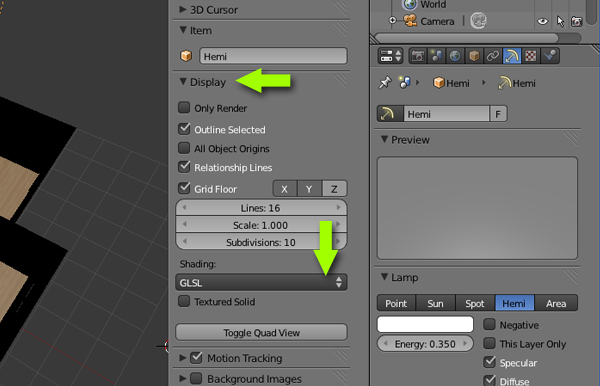Image resolution: width=600 pixels, height=386 pixels.
Task: Enable the This Layer Only checkbox
Action: pyautogui.click(x=489, y=343)
